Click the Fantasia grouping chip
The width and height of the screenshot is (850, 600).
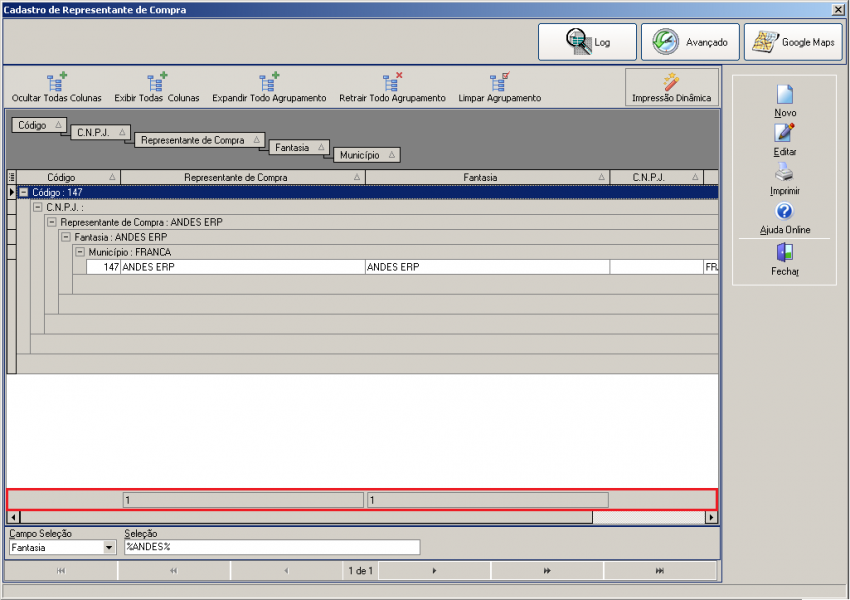coord(299,147)
